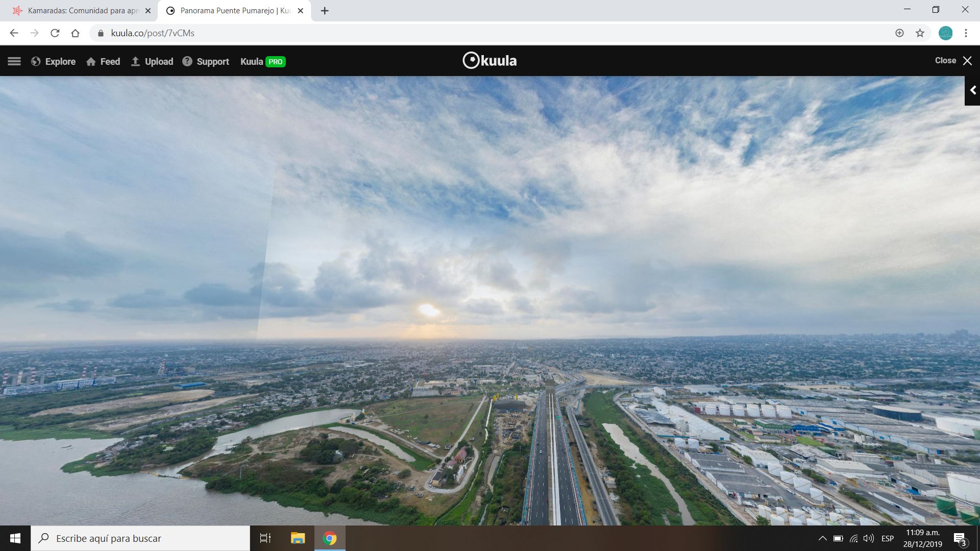This screenshot has height=551, width=980.
Task: Close the panorama viewer using Close
Action: click(x=953, y=60)
